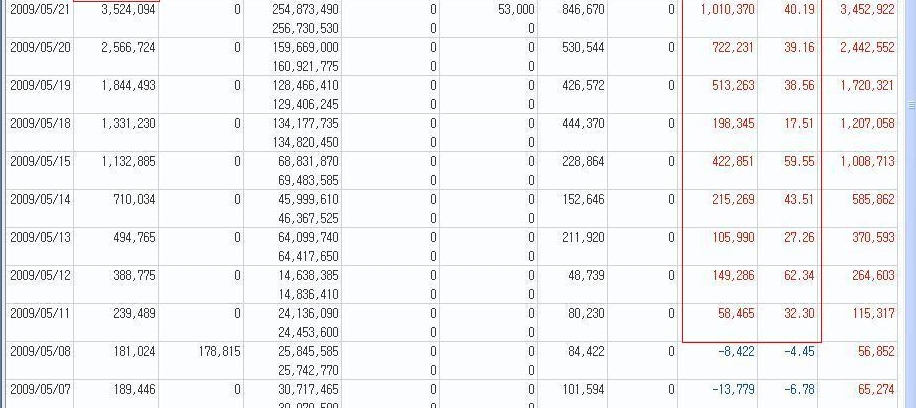The width and height of the screenshot is (916, 408).
Task: Select the 2009/05/15 date cell
Action: [x=40, y=161]
